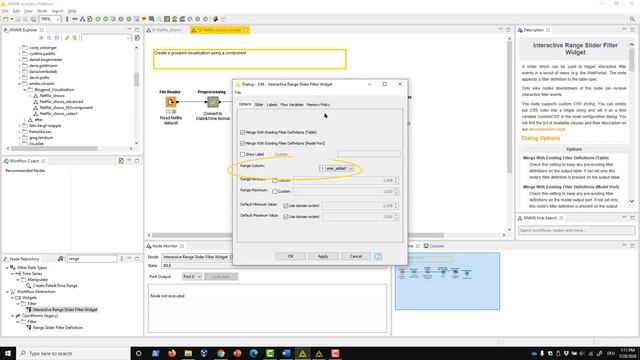Open Word from the taskbar
This screenshot has width=640, height=360.
pyautogui.click(x=286, y=353)
